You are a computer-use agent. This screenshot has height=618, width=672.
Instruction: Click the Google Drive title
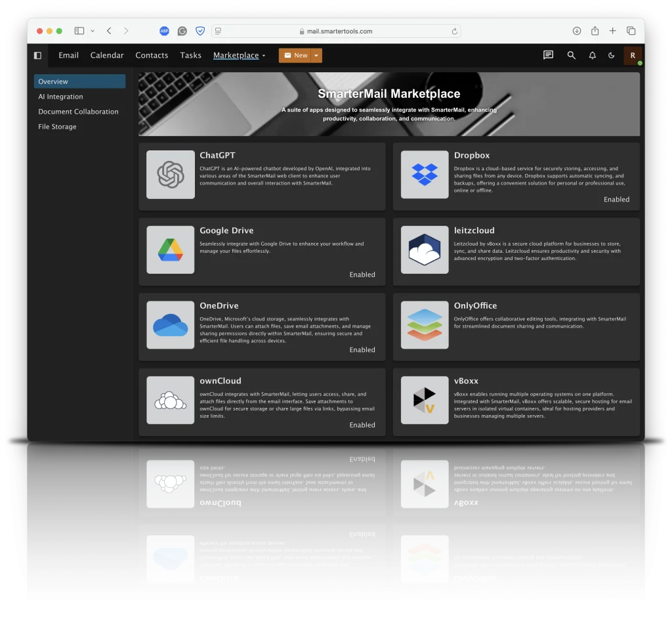click(x=226, y=231)
